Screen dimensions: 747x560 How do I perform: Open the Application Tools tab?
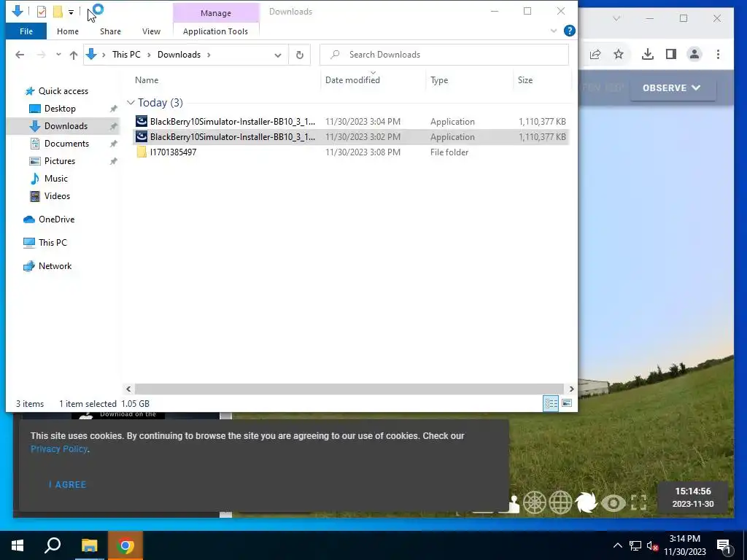tap(215, 31)
